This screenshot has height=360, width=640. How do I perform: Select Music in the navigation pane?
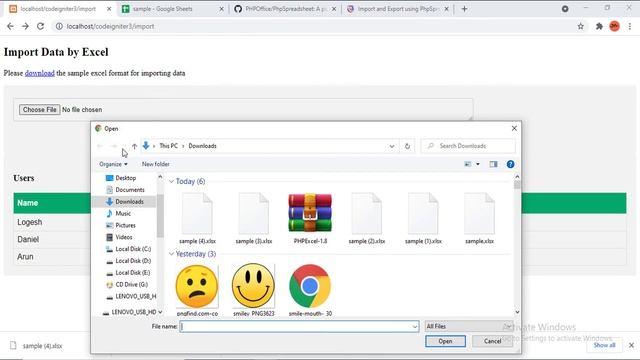click(123, 213)
